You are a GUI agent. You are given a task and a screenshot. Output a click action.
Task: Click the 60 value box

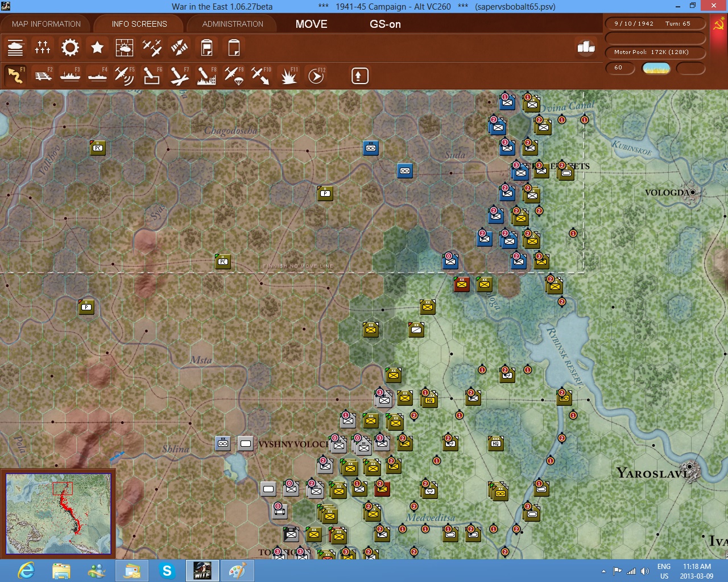[620, 68]
